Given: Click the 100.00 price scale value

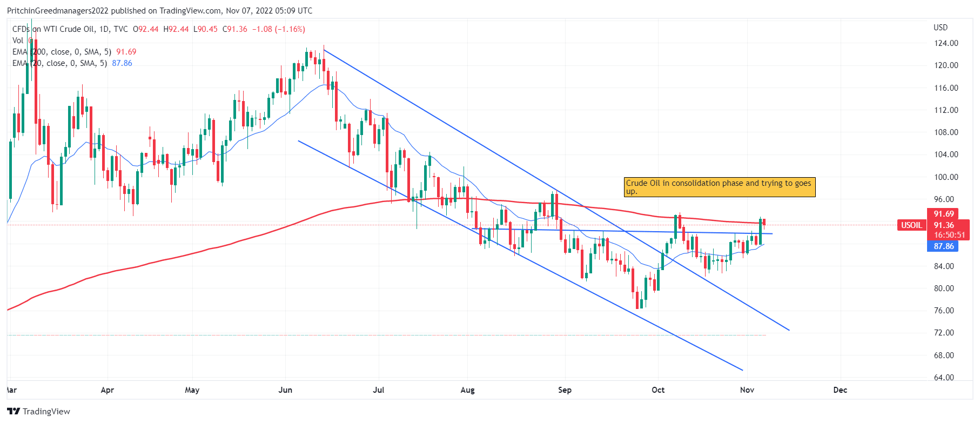Looking at the screenshot, I should pyautogui.click(x=946, y=177).
